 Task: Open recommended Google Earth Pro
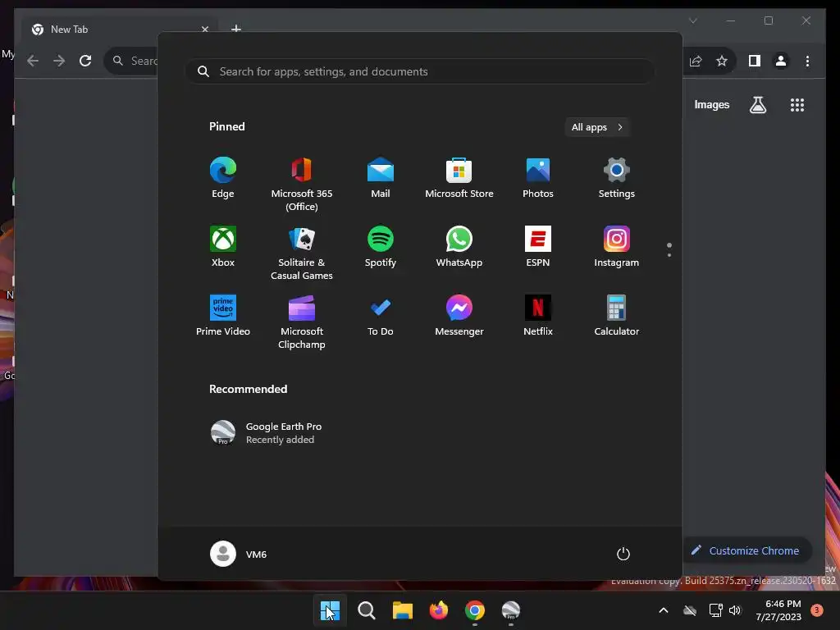click(x=268, y=433)
